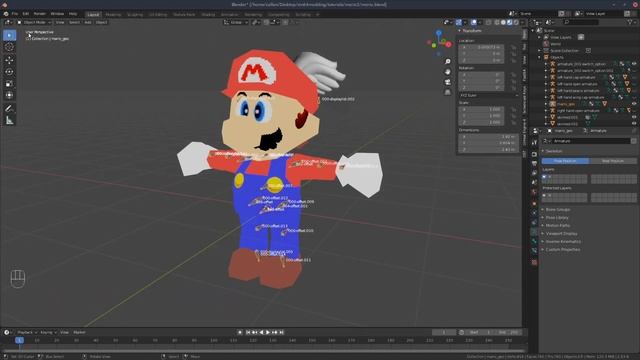640x360 pixels.
Task: Open the Output properties tab icon
Action: [x=534, y=164]
